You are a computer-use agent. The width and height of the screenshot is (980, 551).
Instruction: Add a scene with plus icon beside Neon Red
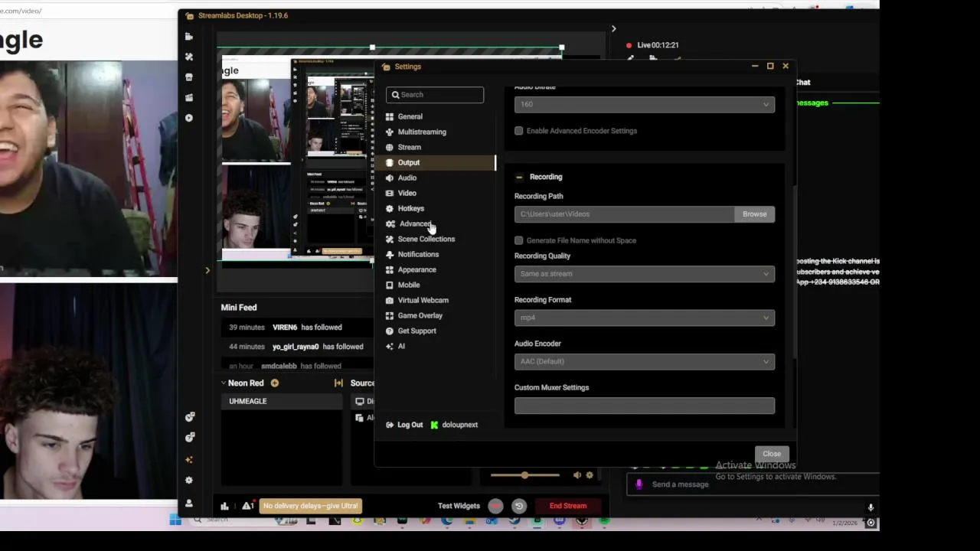click(x=274, y=383)
